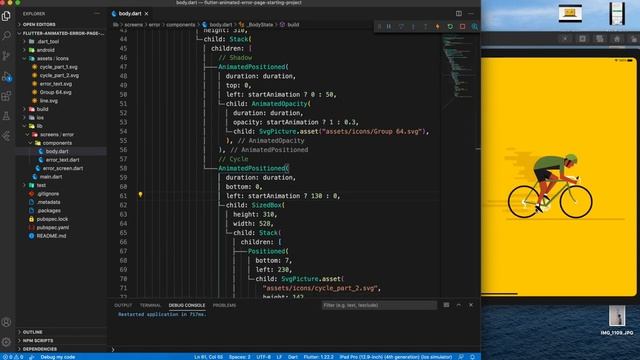Screen dimensions: 640x360
Task: Open the Testing flask view
Action: [x=6, y=116]
